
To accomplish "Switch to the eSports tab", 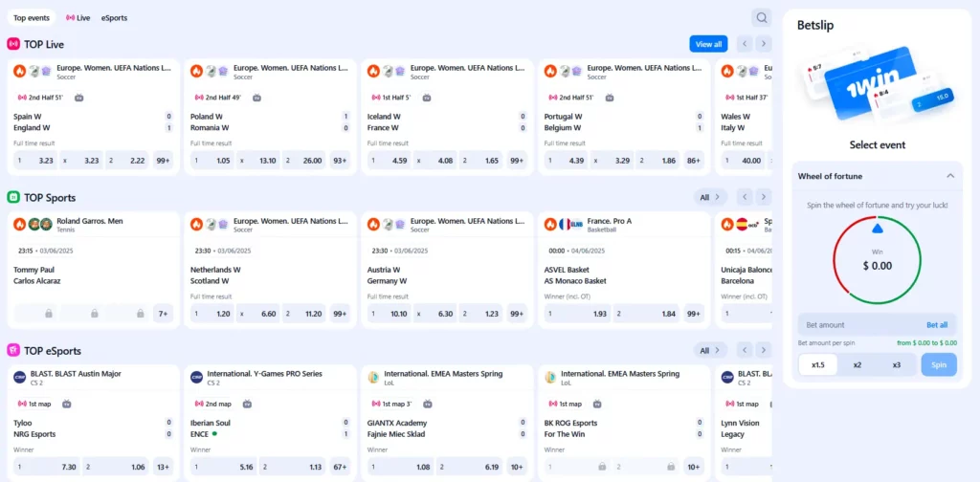I will coord(114,18).
